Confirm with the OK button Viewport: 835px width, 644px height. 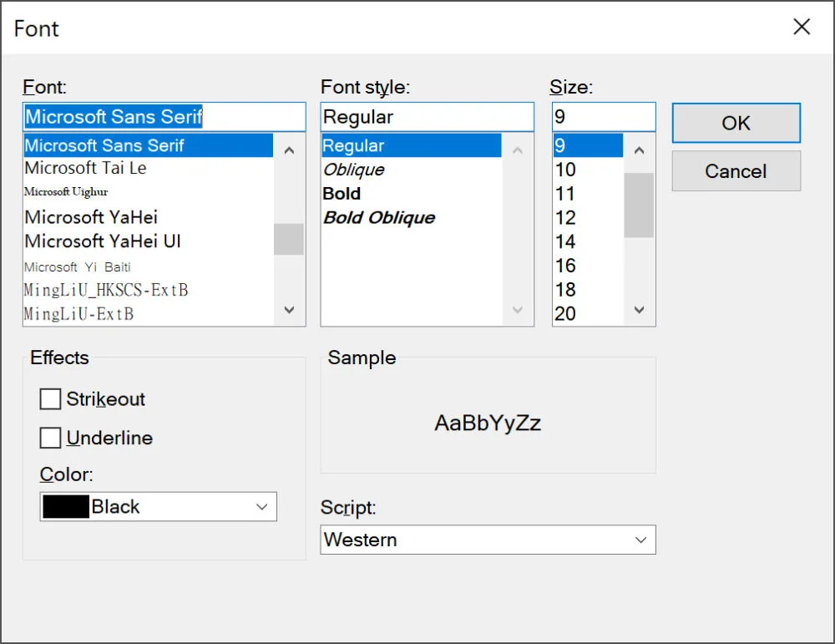coord(736,123)
